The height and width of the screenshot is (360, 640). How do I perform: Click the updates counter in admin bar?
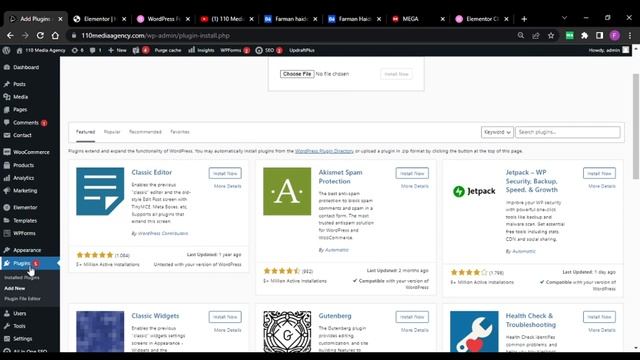pos(78,50)
